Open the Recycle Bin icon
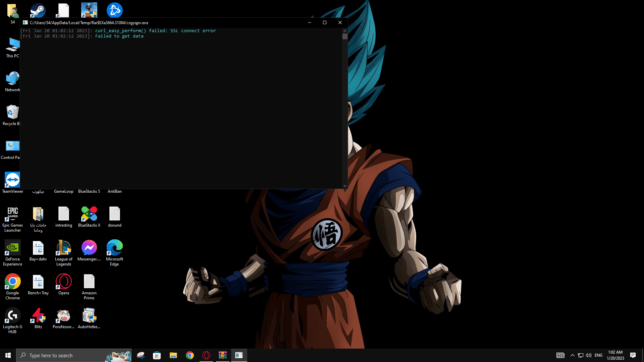Viewport: 644px width, 362px height. [12, 115]
